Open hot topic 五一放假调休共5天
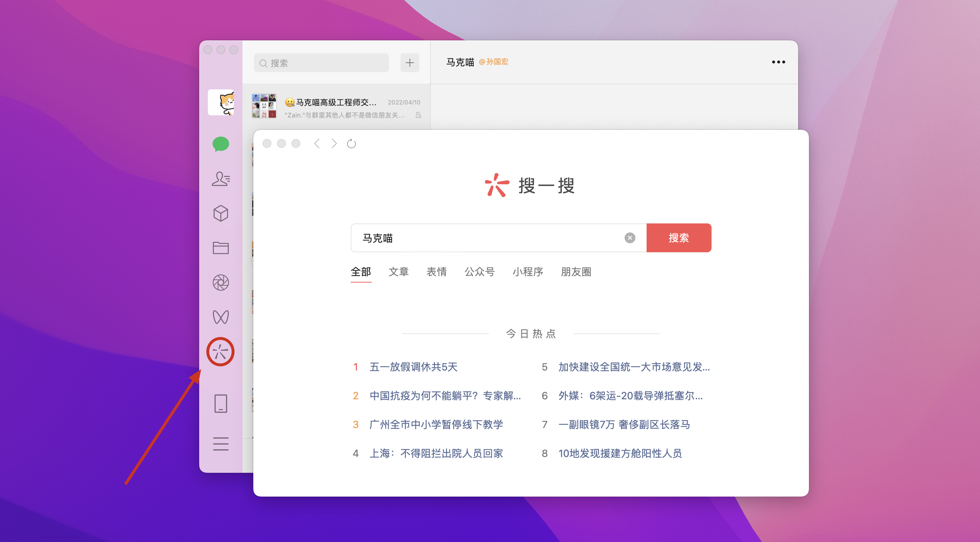 pyautogui.click(x=413, y=367)
